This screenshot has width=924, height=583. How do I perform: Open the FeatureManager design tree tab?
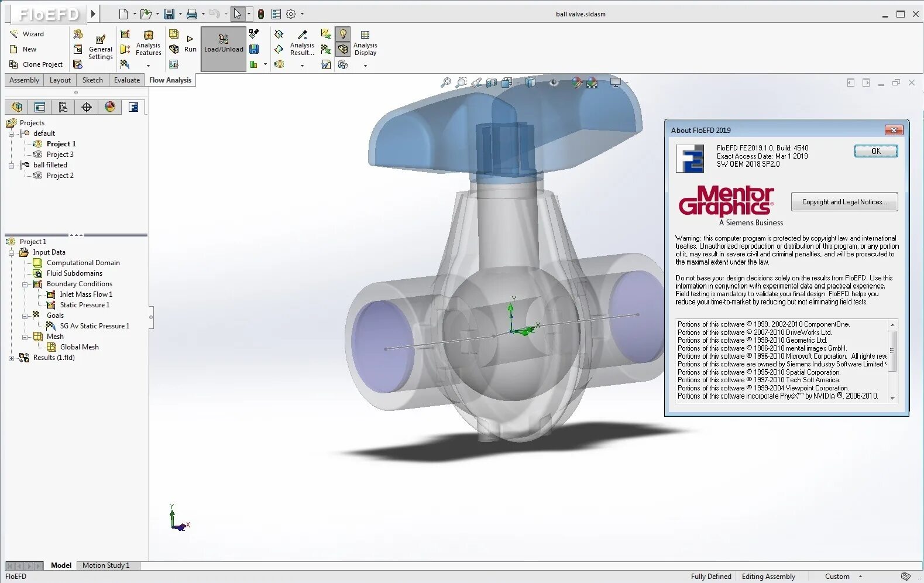click(x=16, y=107)
